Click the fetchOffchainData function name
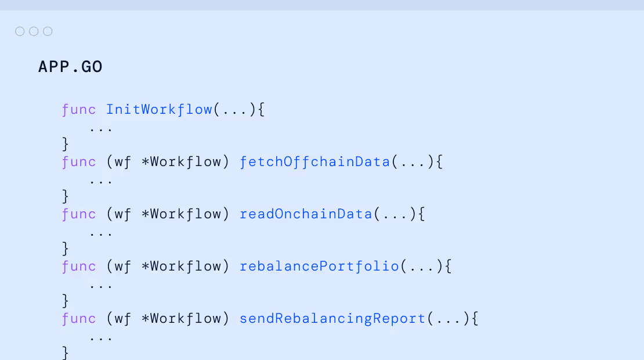 point(314,161)
